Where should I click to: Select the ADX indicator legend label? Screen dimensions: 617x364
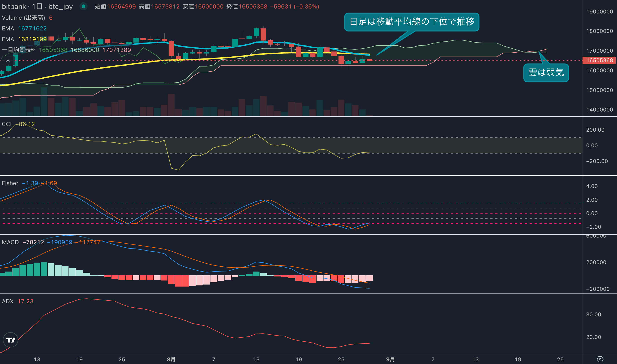tap(8, 302)
